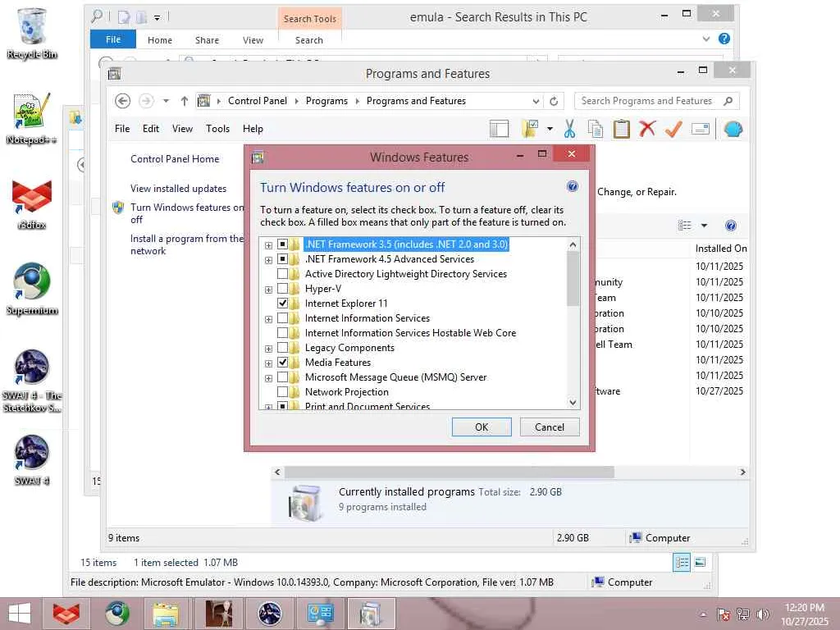The image size is (840, 630).
Task: Open the address bar history dropdown
Action: [x=536, y=101]
